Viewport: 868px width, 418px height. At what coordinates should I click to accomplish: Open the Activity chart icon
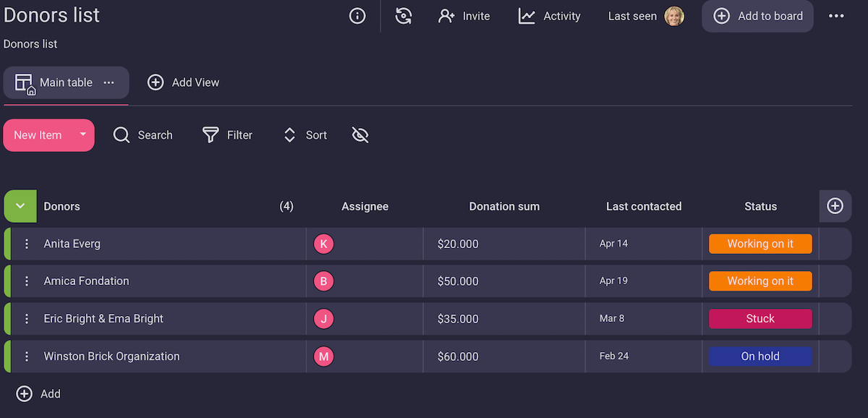point(527,16)
